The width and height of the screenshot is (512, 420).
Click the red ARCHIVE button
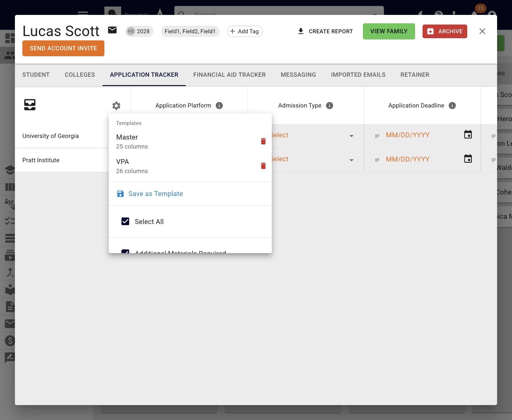point(445,31)
